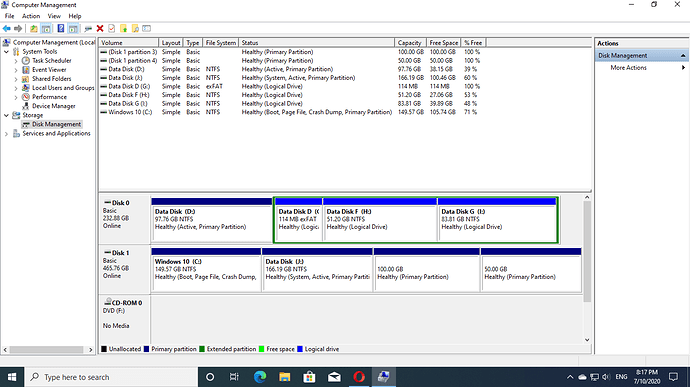Open the Action menu
690x387 pixels.
pyautogui.click(x=31, y=16)
